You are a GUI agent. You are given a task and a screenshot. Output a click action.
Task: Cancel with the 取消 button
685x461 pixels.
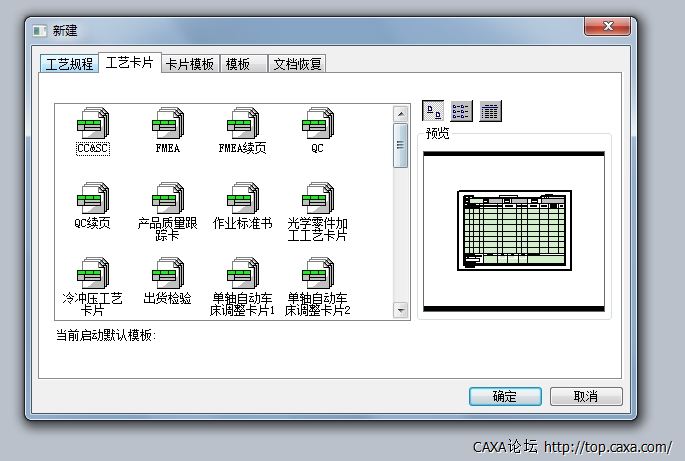point(586,396)
